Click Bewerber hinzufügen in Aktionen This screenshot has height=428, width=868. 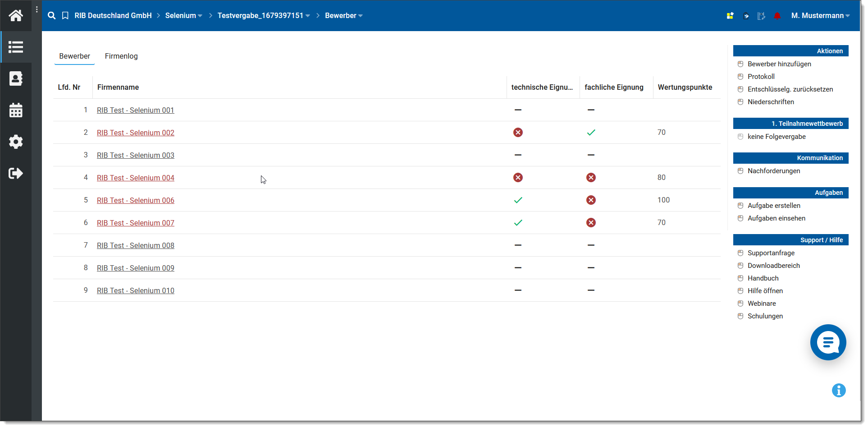(779, 64)
